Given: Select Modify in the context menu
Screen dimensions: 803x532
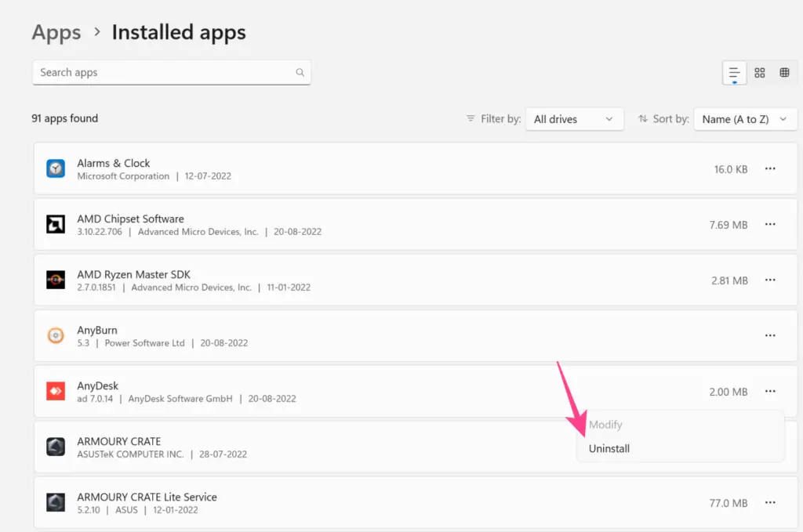Looking at the screenshot, I should click(605, 425).
